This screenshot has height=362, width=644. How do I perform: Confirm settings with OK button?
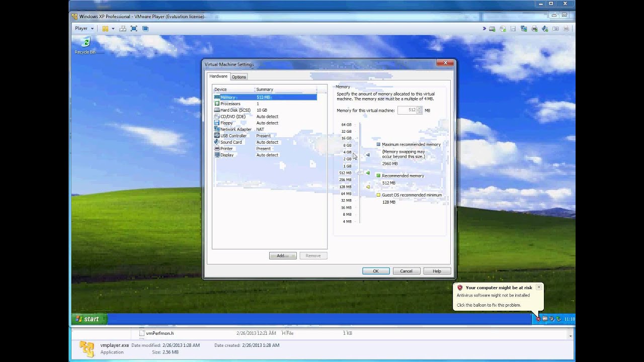point(376,271)
